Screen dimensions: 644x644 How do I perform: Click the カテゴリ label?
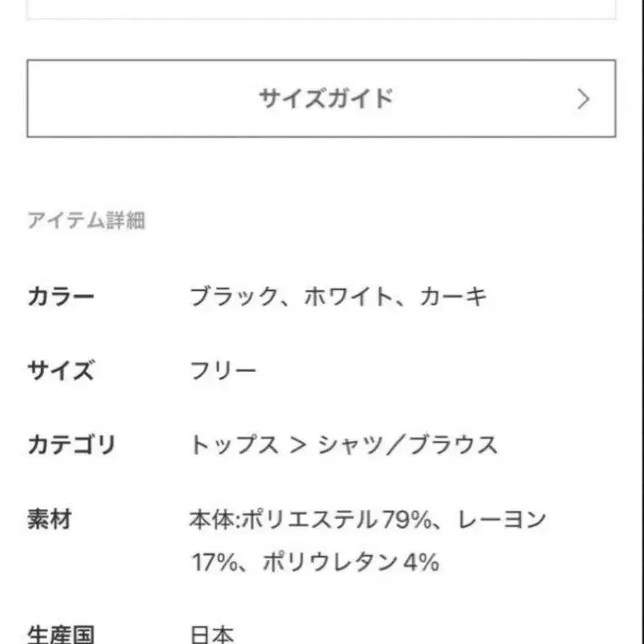coord(72,445)
